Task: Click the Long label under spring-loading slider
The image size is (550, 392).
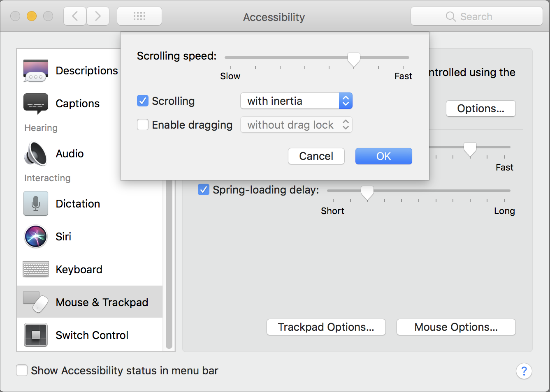Action: coord(505,211)
